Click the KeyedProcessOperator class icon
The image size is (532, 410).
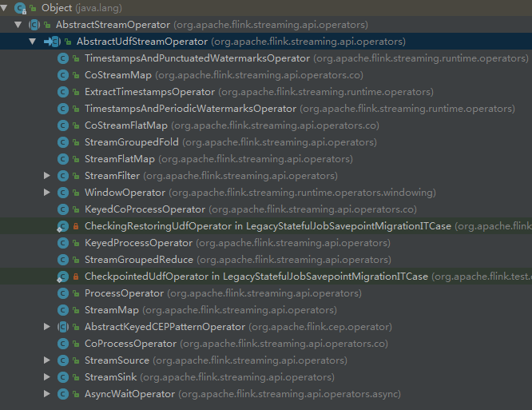[x=63, y=243]
